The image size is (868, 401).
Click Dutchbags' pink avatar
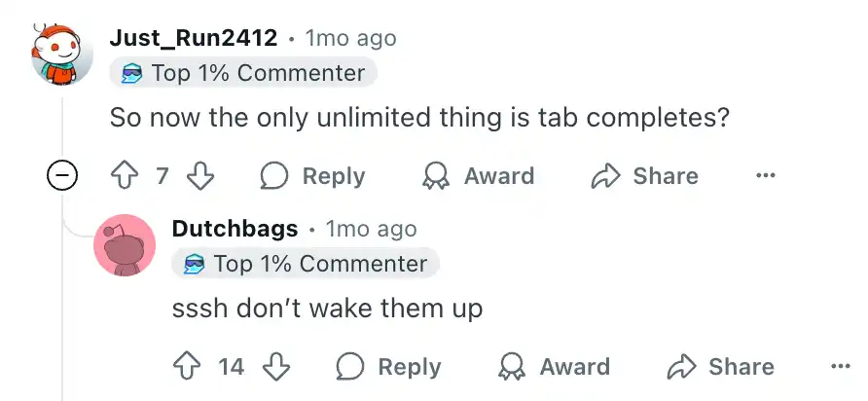tap(125, 245)
